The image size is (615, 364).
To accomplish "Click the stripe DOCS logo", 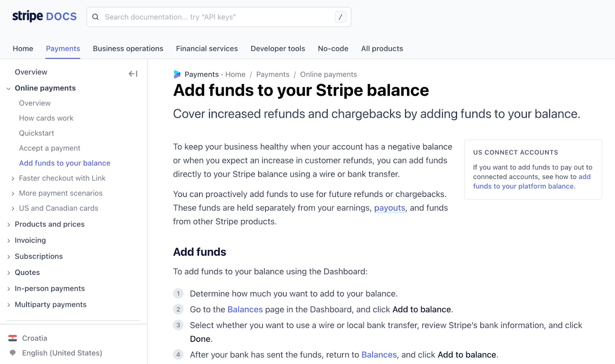I will pyautogui.click(x=43, y=16).
